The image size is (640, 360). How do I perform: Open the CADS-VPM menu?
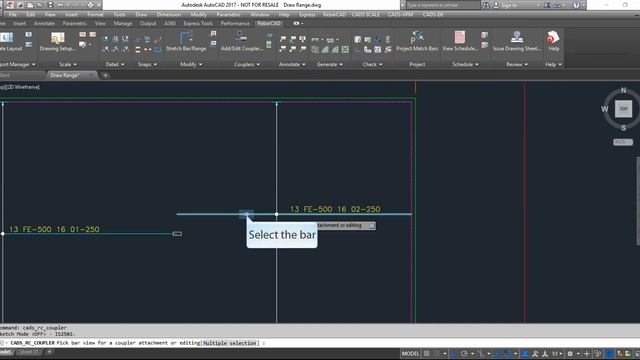pyautogui.click(x=400, y=14)
